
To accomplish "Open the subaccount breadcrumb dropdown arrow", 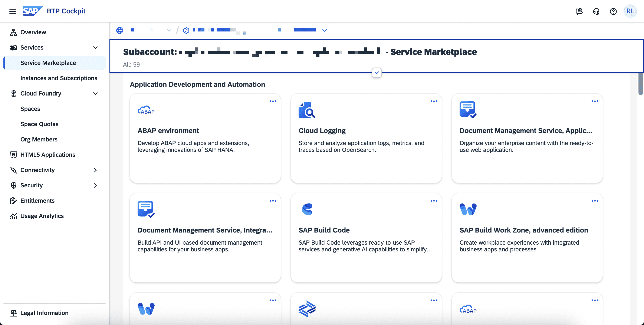I will click(x=325, y=30).
